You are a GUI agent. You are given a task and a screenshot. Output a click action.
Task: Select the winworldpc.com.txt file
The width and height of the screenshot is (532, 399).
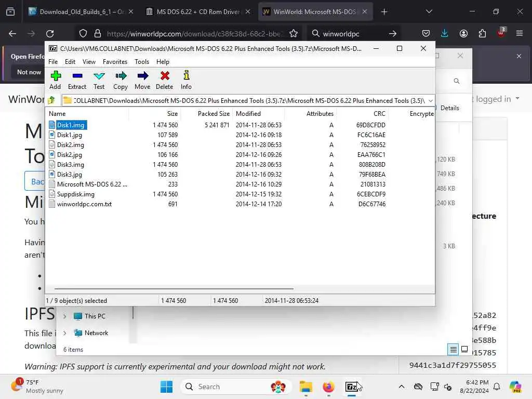(x=84, y=204)
